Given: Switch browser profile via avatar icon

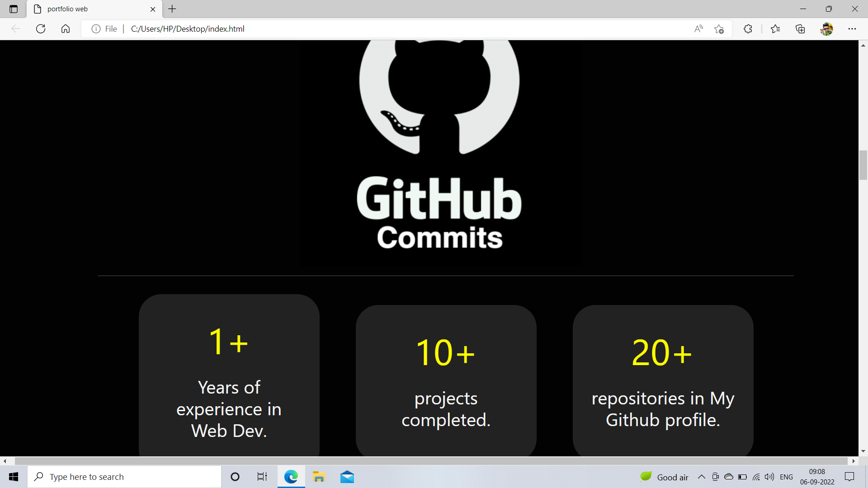Looking at the screenshot, I should tap(827, 28).
